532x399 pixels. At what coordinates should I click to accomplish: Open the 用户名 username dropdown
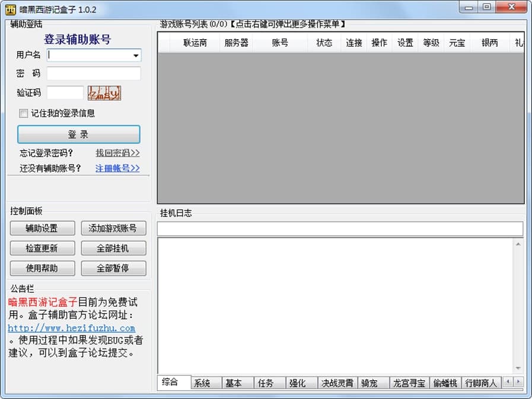(136, 55)
